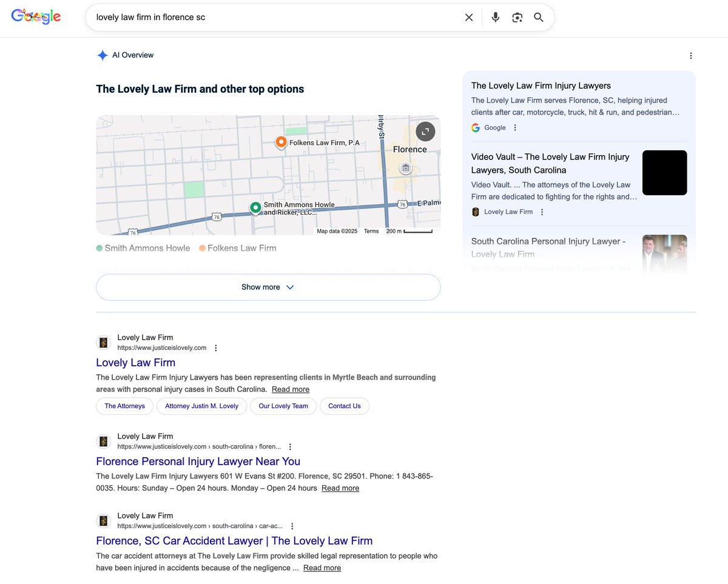The height and width of the screenshot is (584, 728).
Task: Click the map's E Palmetto street label
Action: pos(428,203)
